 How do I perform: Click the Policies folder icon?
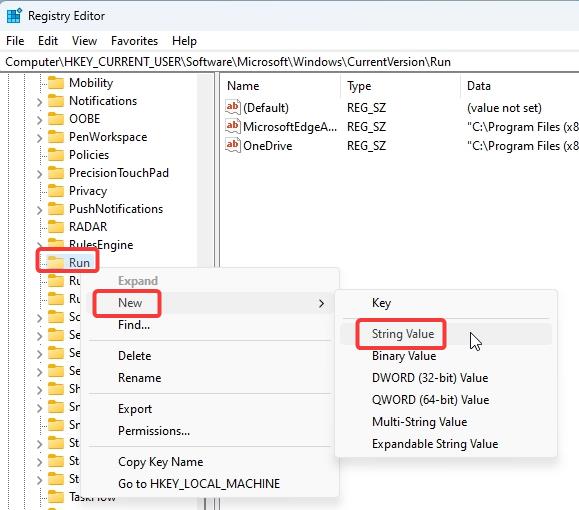click(56, 155)
